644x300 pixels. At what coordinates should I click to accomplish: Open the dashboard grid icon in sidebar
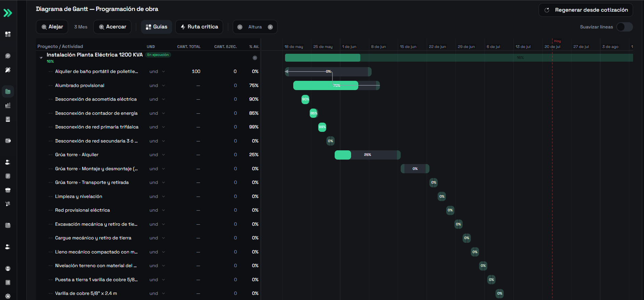[x=8, y=34]
